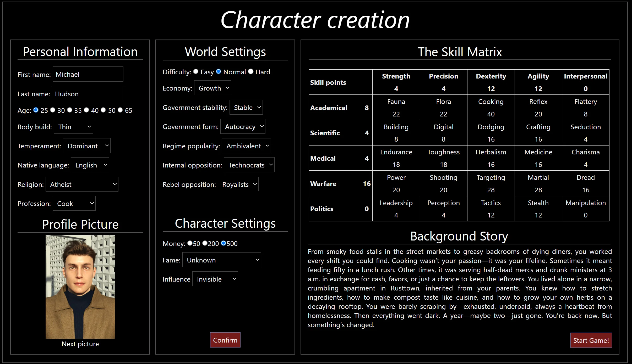
Task: Set starting money to 200
Action: 205,243
